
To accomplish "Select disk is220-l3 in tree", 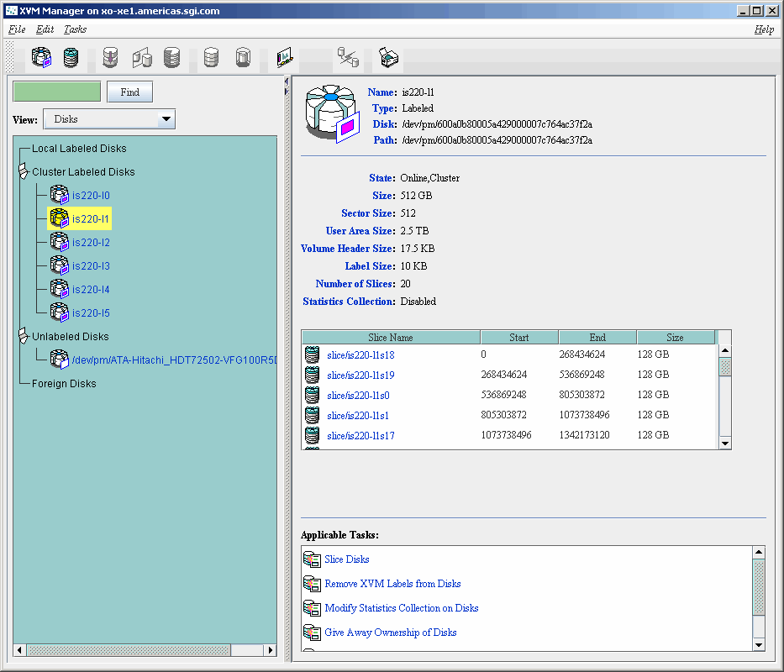I will (80, 265).
